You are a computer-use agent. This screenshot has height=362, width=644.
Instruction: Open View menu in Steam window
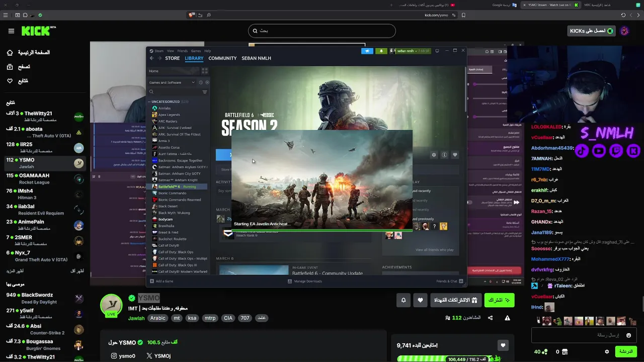click(x=171, y=51)
